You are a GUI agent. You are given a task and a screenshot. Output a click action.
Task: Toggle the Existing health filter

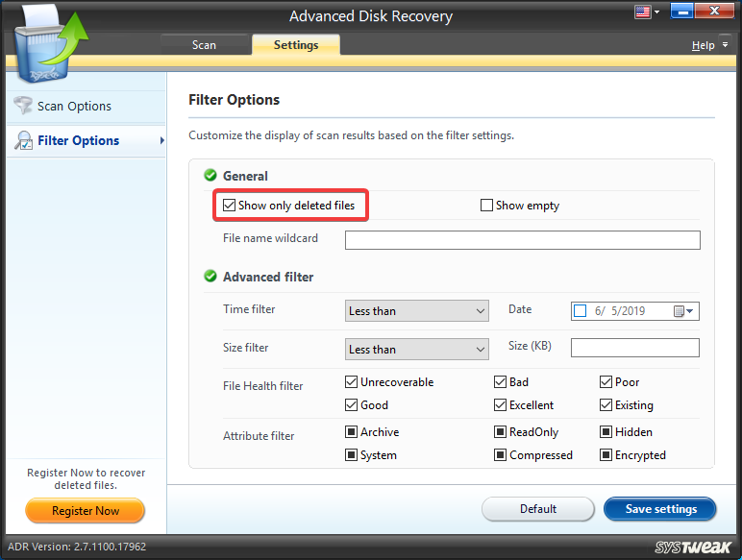[606, 404]
